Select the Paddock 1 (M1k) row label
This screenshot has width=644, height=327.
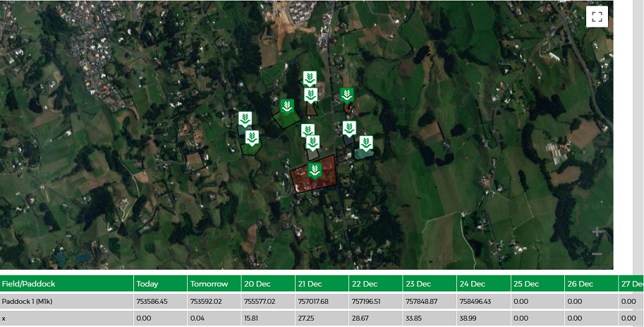click(27, 302)
